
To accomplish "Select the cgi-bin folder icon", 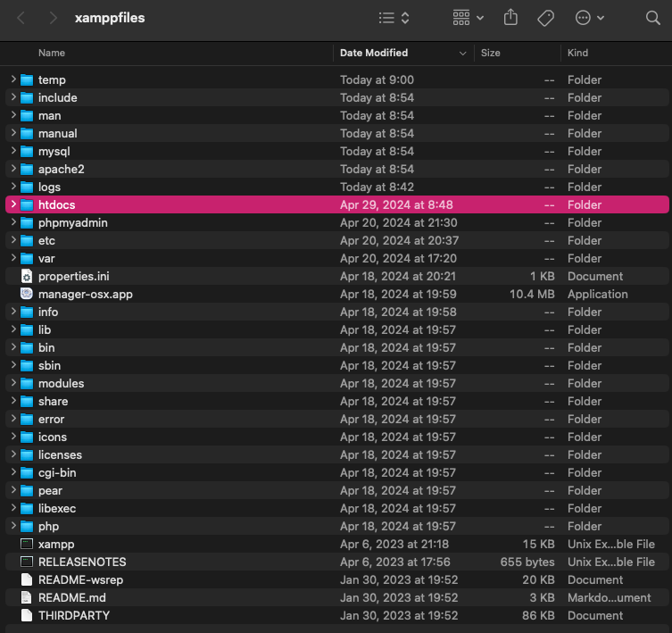I will point(27,473).
